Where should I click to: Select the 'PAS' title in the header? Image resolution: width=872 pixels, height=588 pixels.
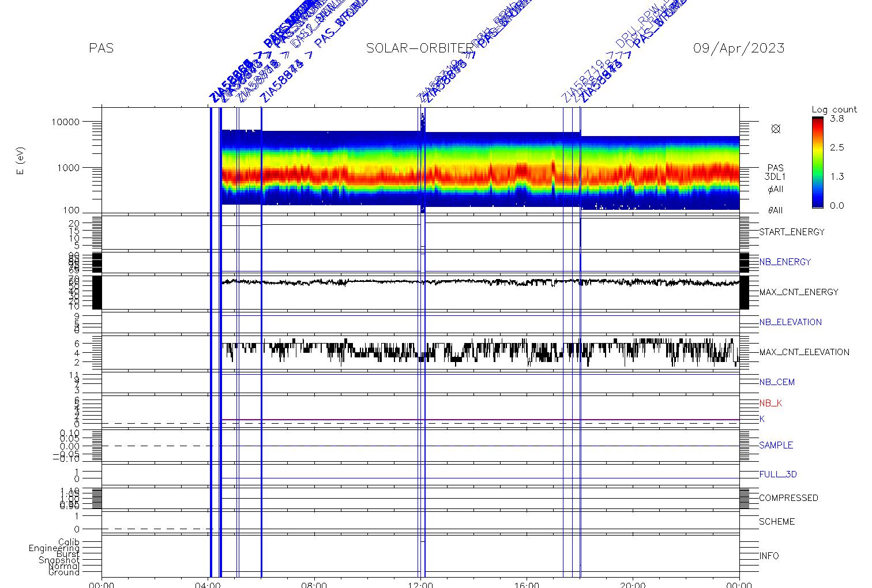click(102, 48)
